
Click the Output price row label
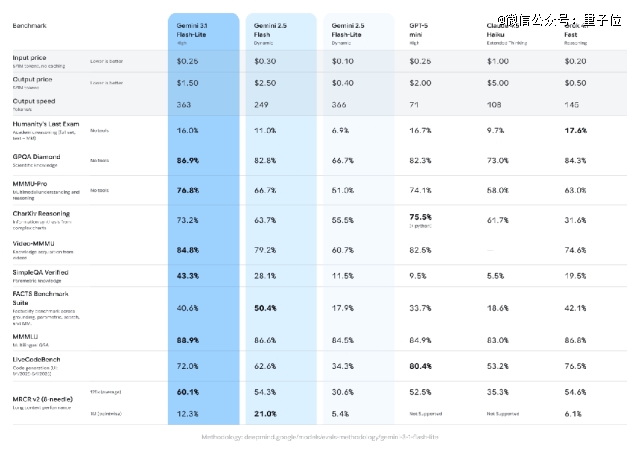(34, 79)
